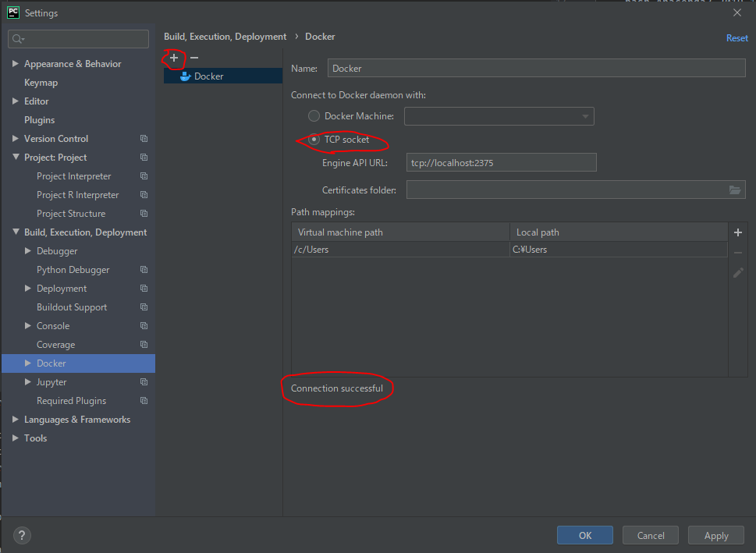The height and width of the screenshot is (553, 756).
Task: Click the Engine API URL field
Action: 501,162
